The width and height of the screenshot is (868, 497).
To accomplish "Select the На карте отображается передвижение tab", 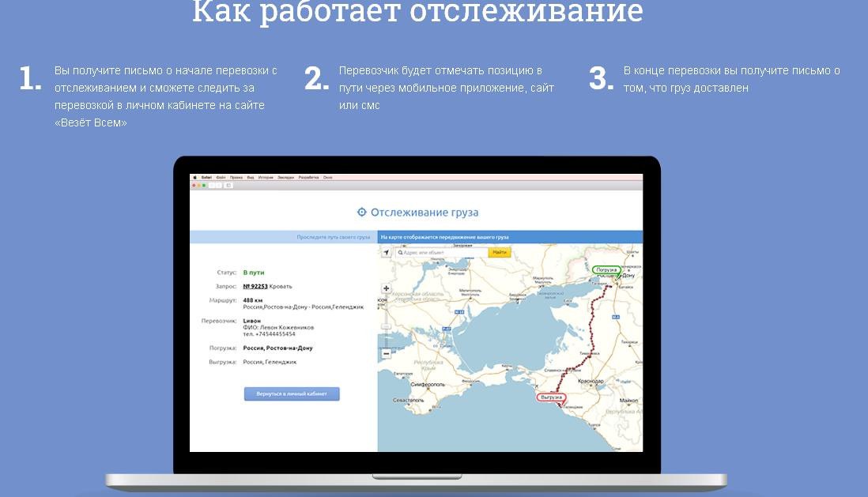I will (x=444, y=237).
